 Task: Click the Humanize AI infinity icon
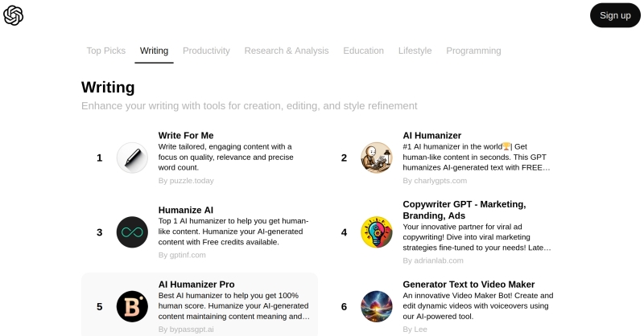pyautogui.click(x=132, y=232)
